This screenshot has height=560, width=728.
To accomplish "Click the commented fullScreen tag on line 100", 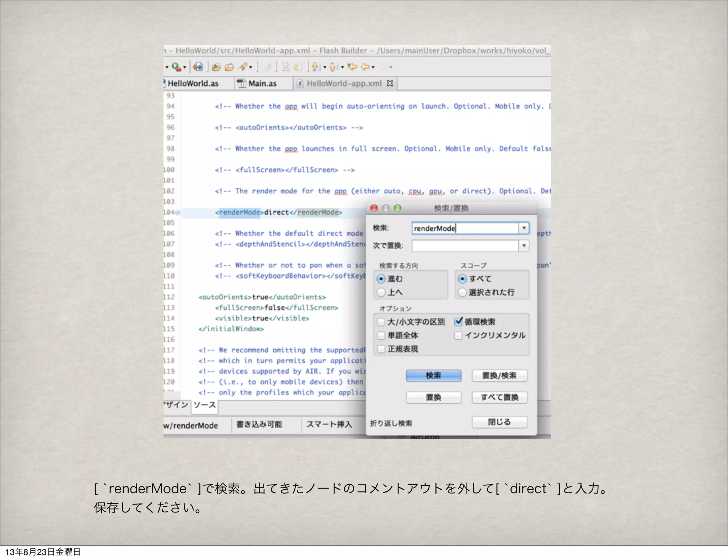I will coord(285,170).
